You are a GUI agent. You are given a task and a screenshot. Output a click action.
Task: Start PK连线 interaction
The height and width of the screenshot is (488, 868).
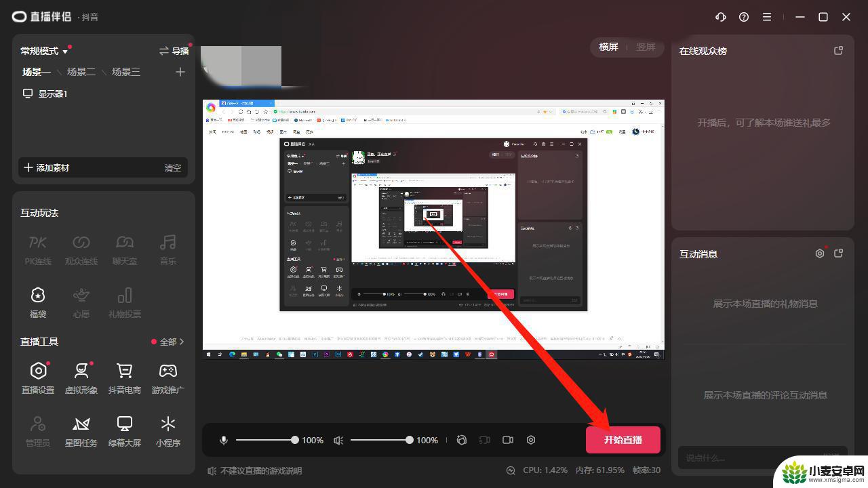38,249
